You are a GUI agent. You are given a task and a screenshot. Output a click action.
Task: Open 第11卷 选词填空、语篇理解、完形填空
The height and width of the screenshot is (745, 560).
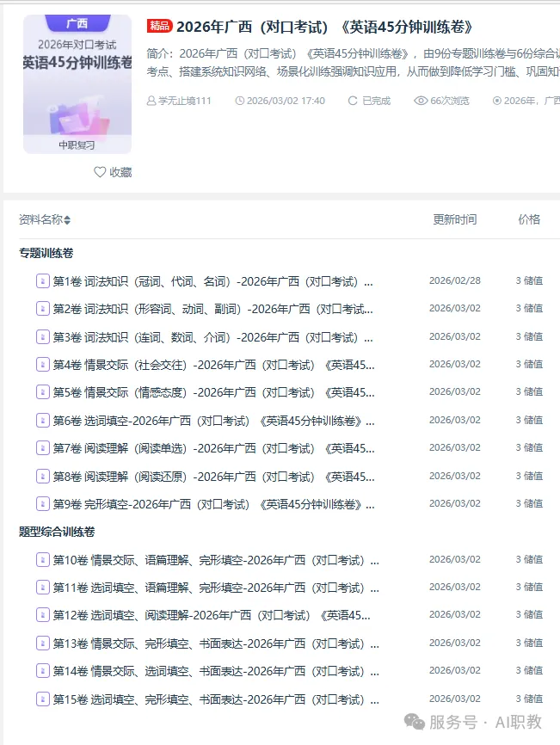(x=216, y=588)
